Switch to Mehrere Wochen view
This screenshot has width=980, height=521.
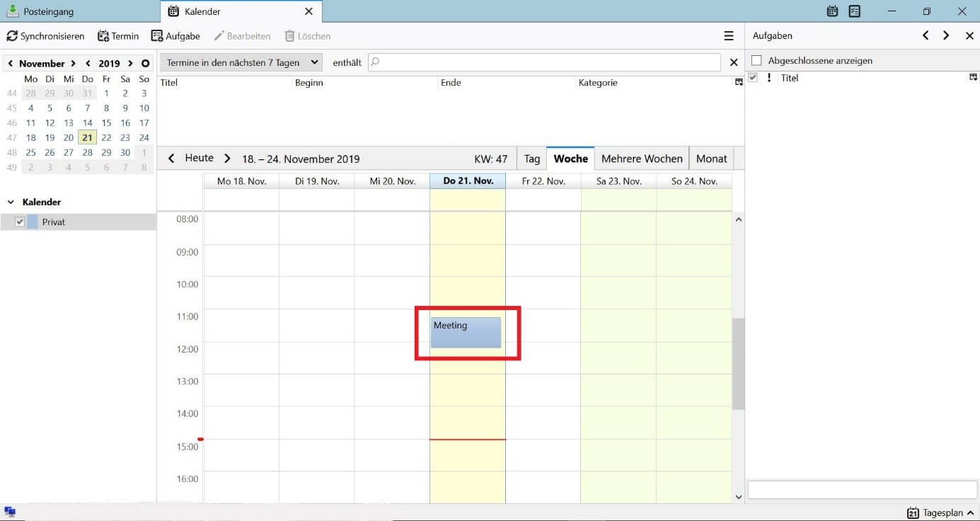[x=642, y=159]
